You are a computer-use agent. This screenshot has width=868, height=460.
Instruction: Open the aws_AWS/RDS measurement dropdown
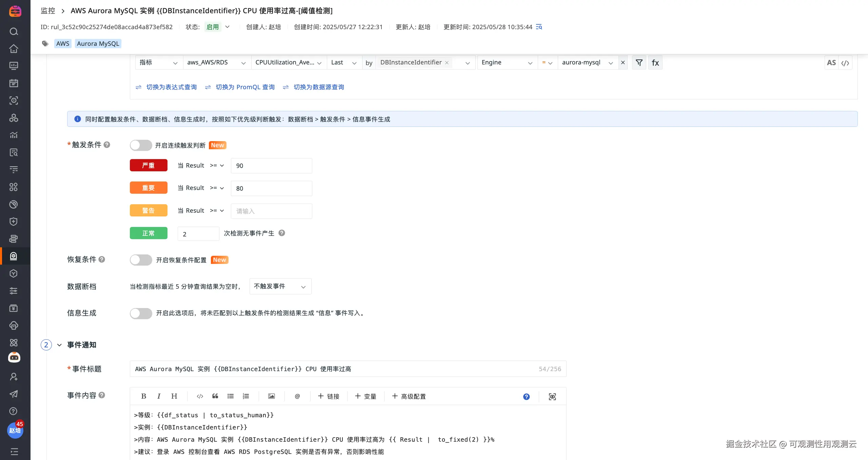tap(217, 62)
